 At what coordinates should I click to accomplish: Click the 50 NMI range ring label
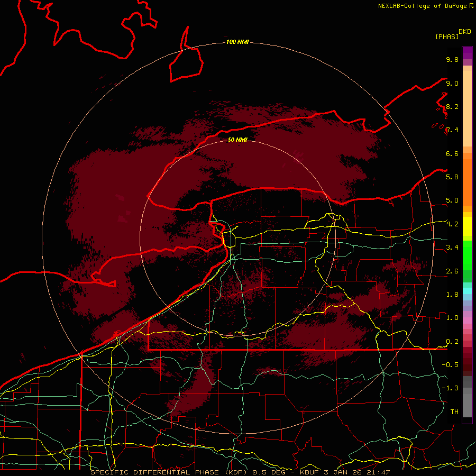tap(237, 140)
